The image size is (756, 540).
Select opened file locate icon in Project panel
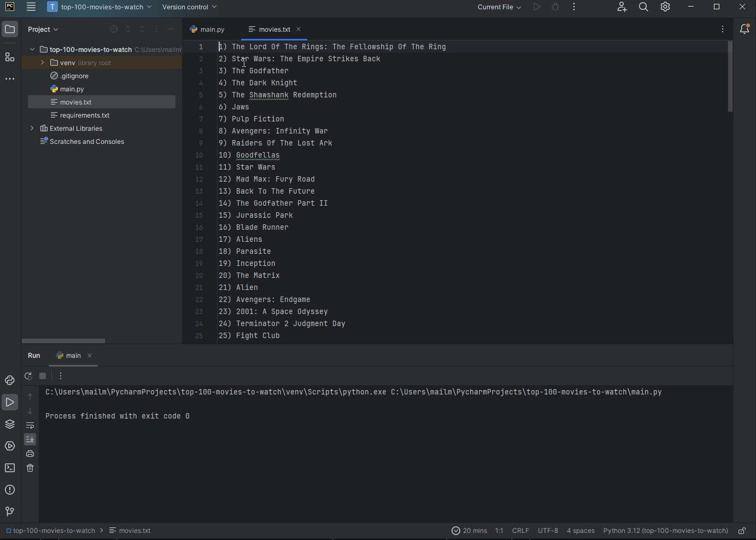click(114, 30)
